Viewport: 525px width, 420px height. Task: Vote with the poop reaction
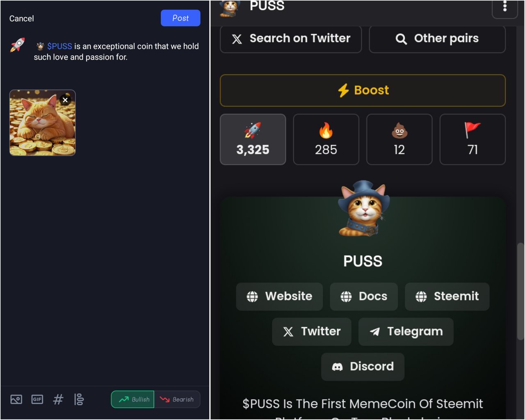tap(399, 139)
